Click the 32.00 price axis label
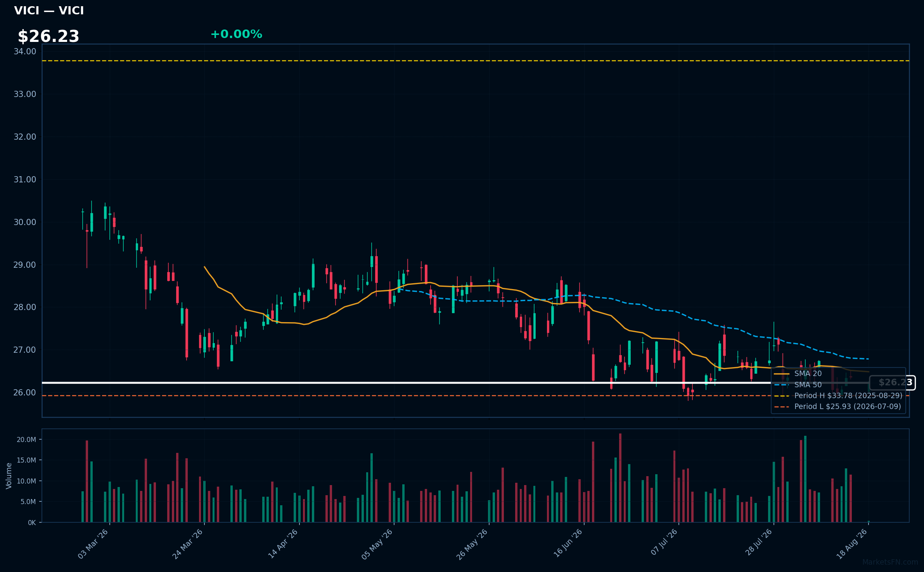Viewport: 924px width, 572px height. (x=25, y=137)
